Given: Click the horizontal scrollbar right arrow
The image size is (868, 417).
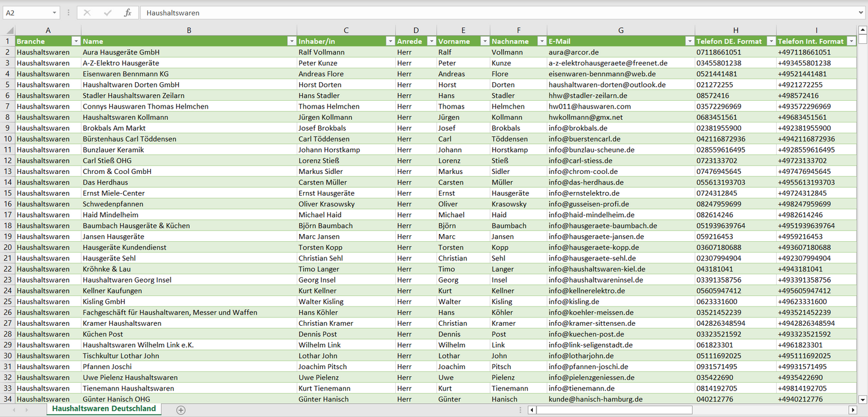Looking at the screenshot, I should 852,410.
